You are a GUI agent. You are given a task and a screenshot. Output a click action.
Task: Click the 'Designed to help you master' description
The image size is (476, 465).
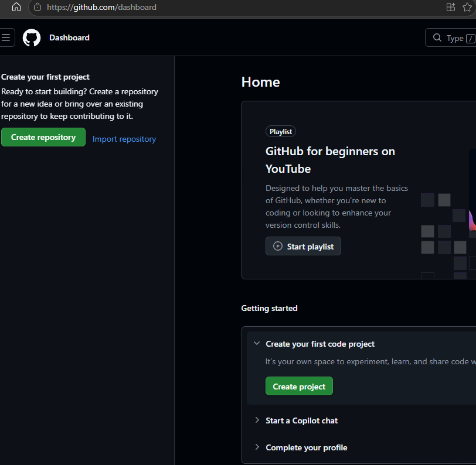[336, 207]
